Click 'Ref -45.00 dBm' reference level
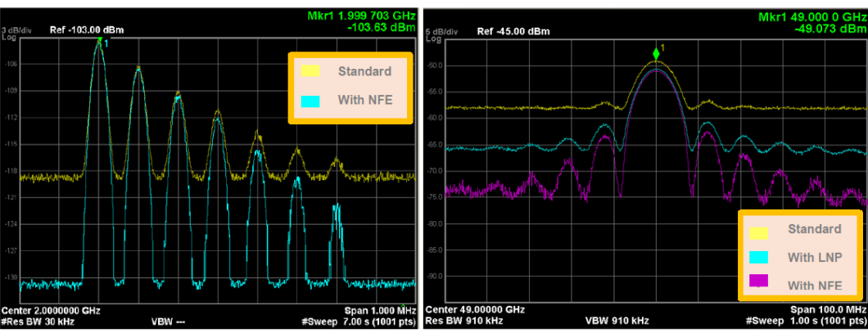Image resolution: width=868 pixels, height=333 pixels. 513,32
